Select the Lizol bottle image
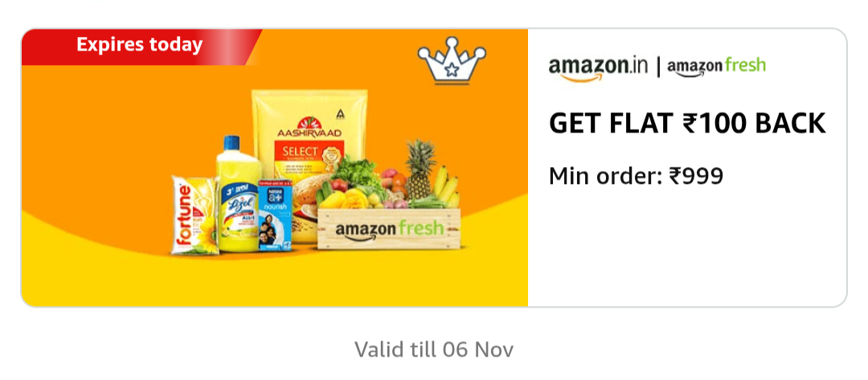868x380 pixels. point(238,194)
